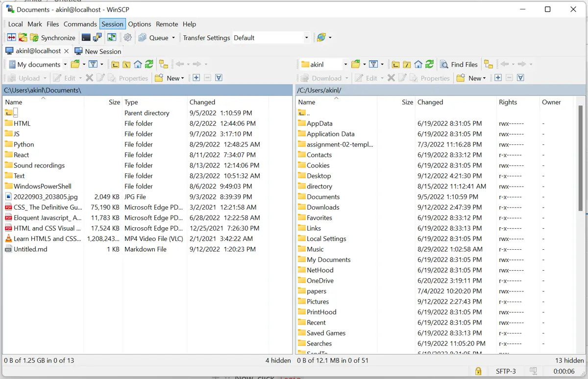The width and height of the screenshot is (588, 379).
Task: Click the local panel Filter icon
Action: (93, 64)
